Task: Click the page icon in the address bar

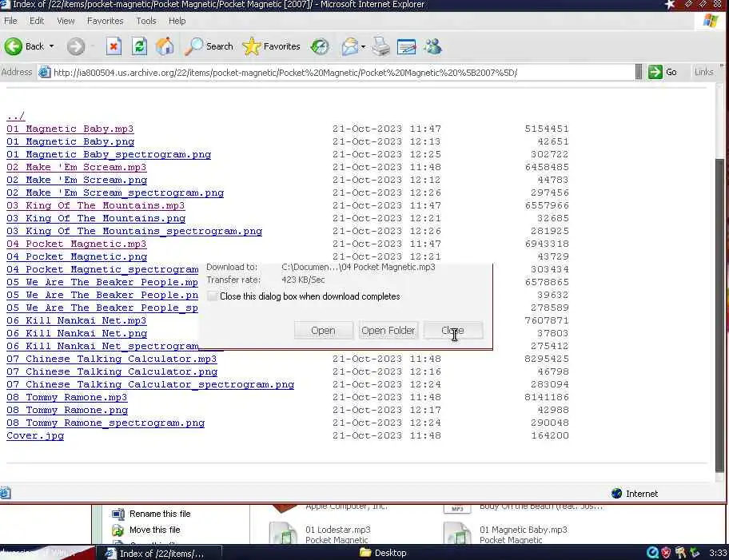Action: [x=45, y=73]
